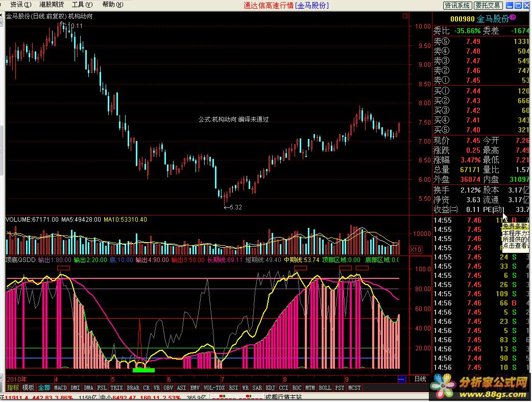
Task: Switch to the TRIX indicator
Action: click(116, 387)
